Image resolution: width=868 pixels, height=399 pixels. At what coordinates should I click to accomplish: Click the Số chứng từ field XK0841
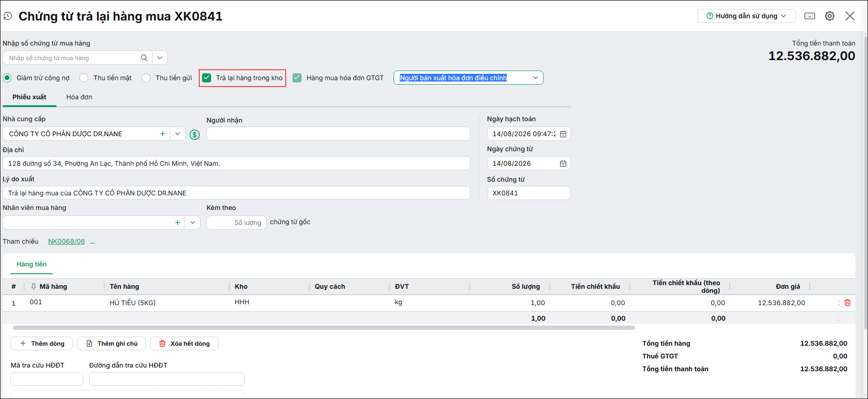click(529, 193)
